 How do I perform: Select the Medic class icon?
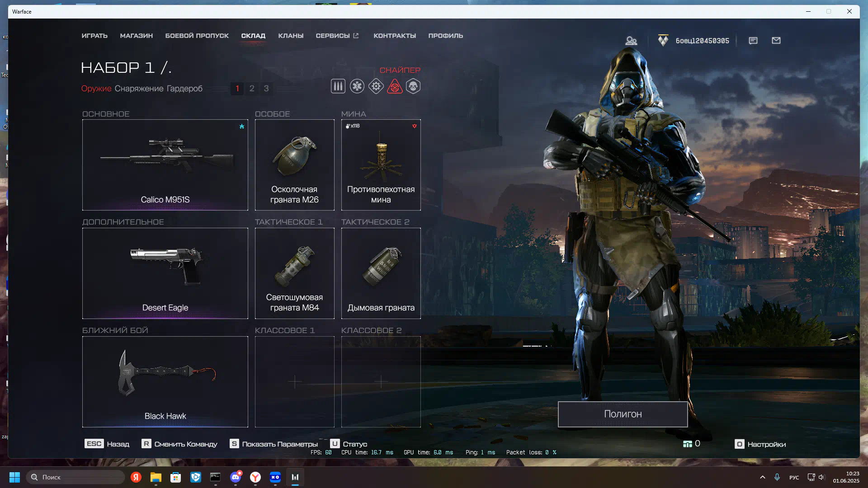click(x=357, y=86)
